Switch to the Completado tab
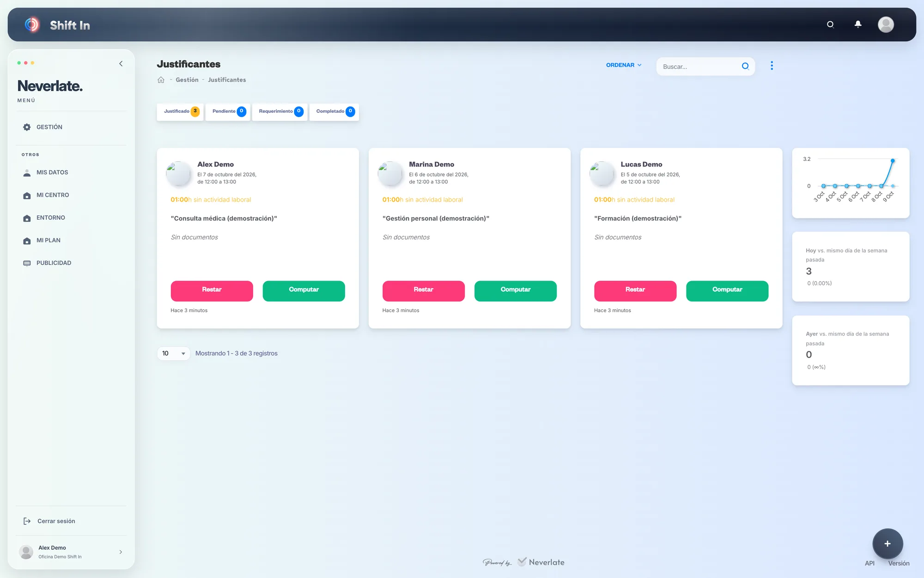 (334, 111)
